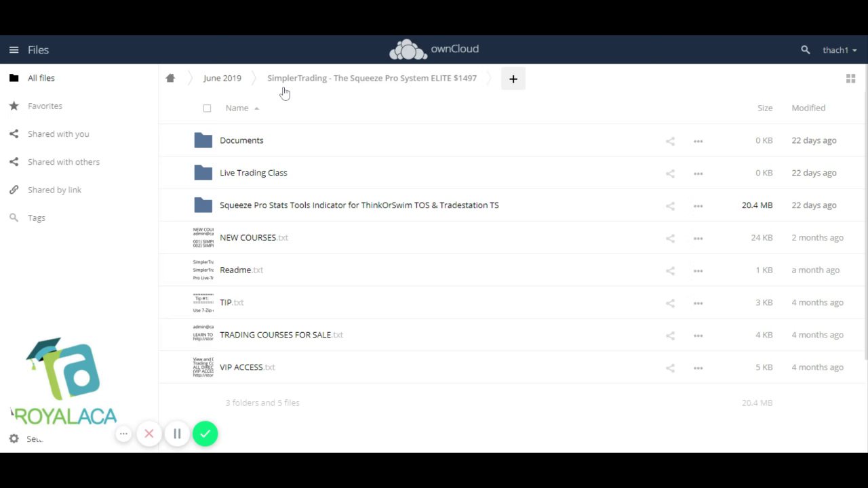868x488 pixels.
Task: Cancel recording with red X button
Action: (x=149, y=434)
